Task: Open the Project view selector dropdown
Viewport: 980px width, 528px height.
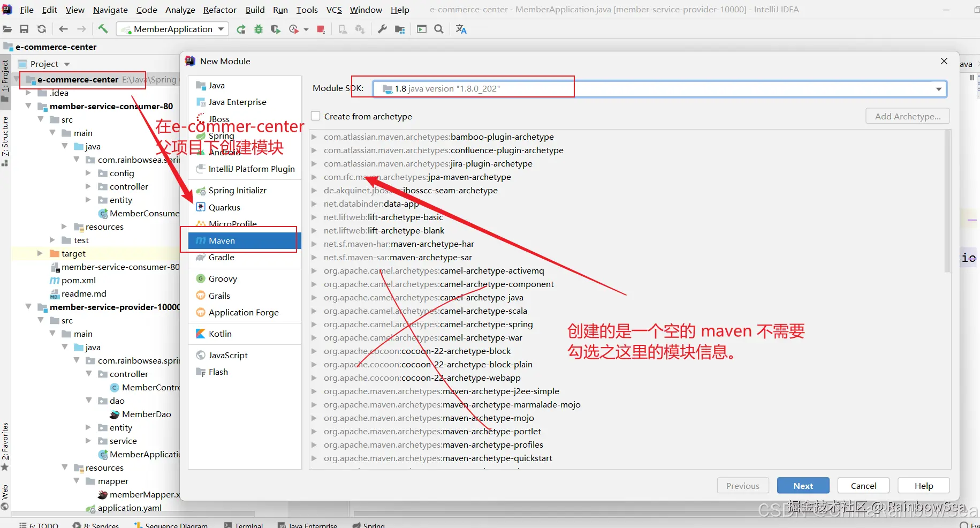Action: 67,64
